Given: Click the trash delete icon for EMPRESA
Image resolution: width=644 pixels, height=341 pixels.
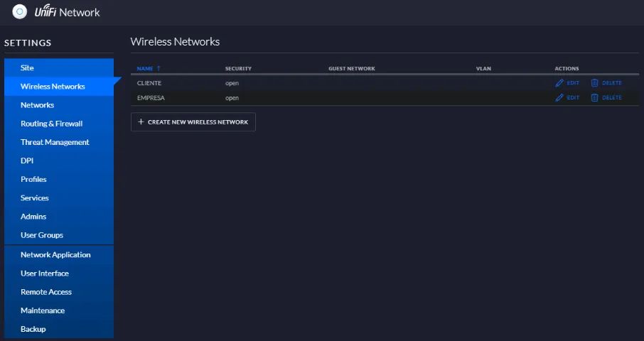Looking at the screenshot, I should (x=594, y=98).
